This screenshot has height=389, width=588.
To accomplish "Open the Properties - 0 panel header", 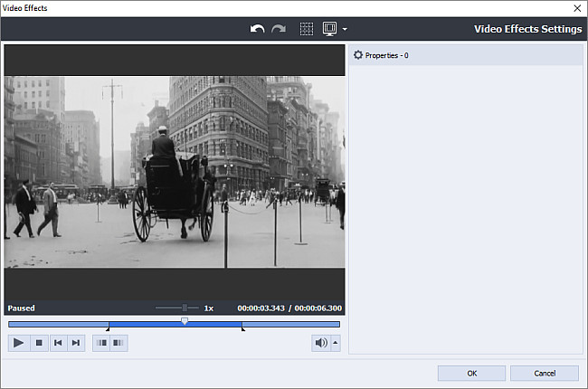I will tap(466, 55).
